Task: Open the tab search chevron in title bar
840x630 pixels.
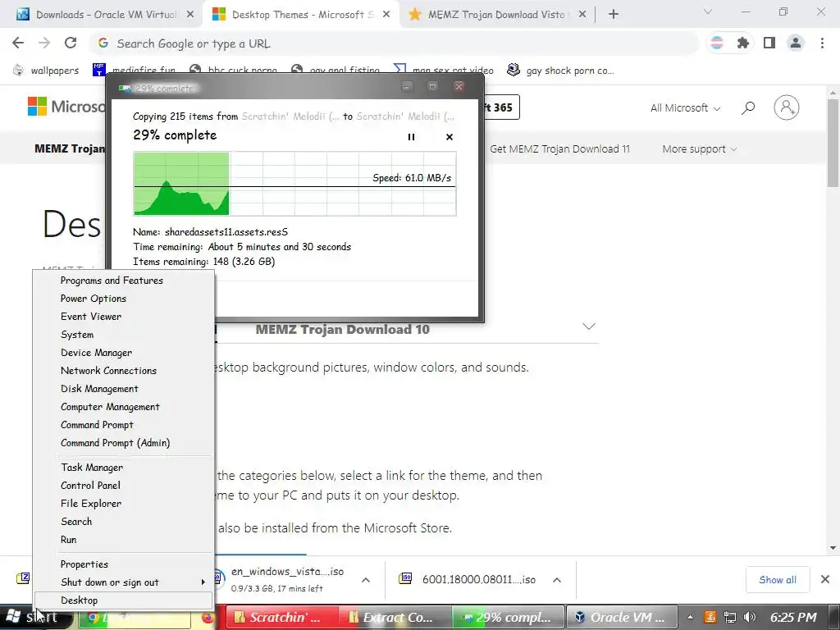Action: pos(708,11)
